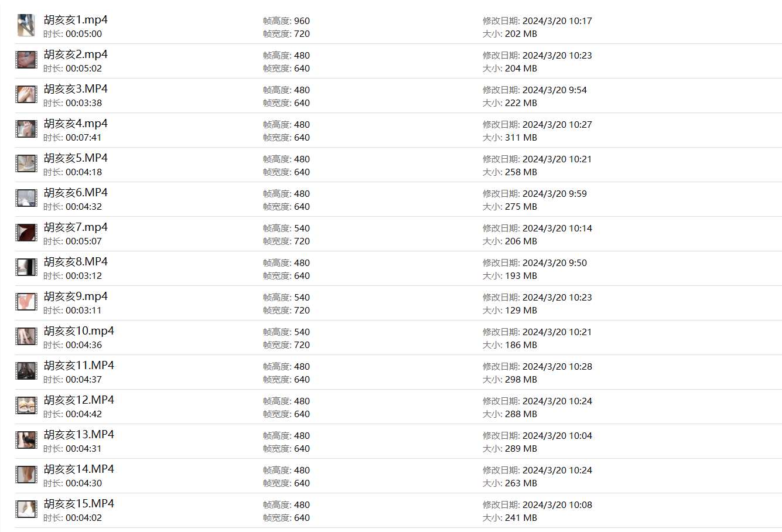The width and height of the screenshot is (782, 532).
Task: Select the video icon of 胡亥亥15.MP4
Action: click(x=26, y=510)
